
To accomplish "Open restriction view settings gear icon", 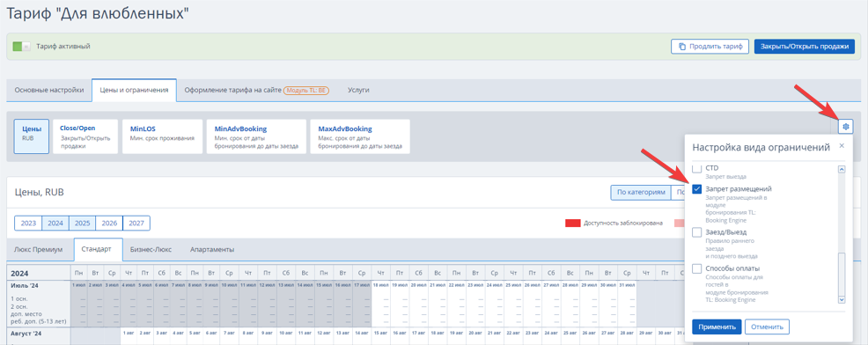I will (x=845, y=127).
